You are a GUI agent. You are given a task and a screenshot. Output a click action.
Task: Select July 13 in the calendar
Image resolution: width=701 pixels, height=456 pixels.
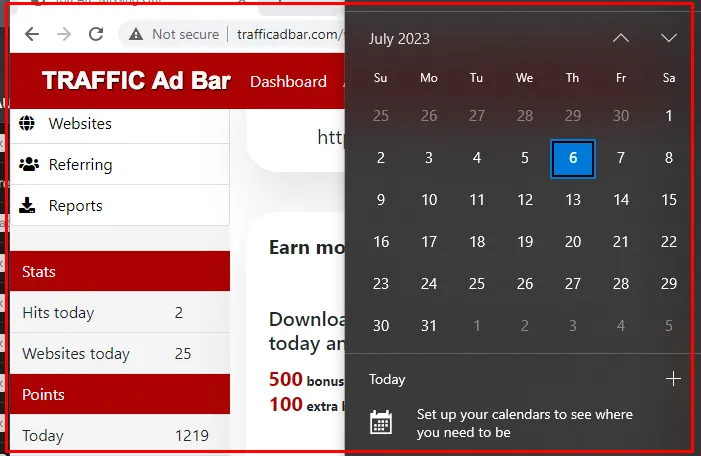coord(573,200)
